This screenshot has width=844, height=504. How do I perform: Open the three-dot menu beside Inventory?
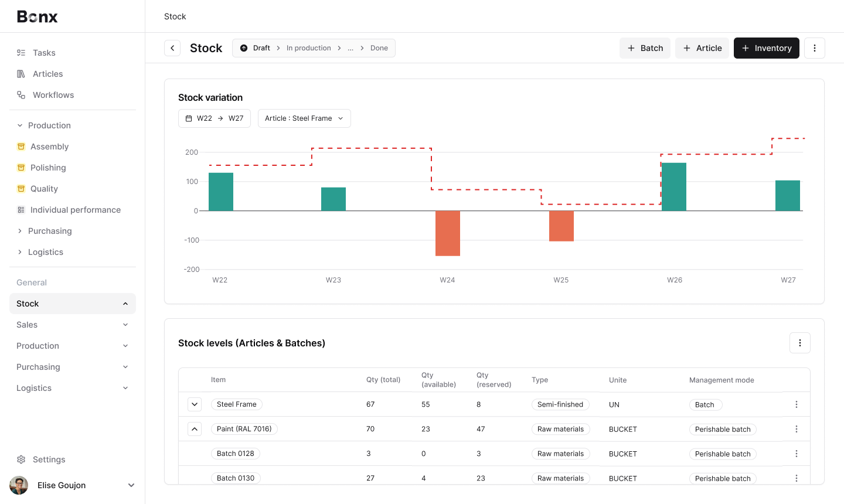(814, 48)
